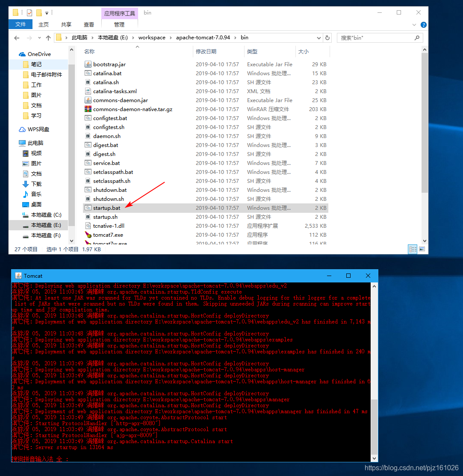The height and width of the screenshot is (476, 463).
Task: Click the Forward navigation arrow
Action: (x=29, y=38)
